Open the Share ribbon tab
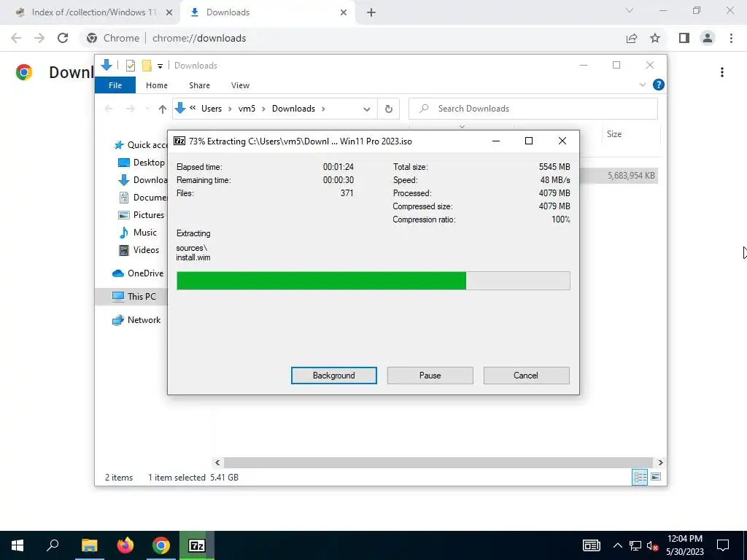Image resolution: width=747 pixels, height=560 pixels. pyautogui.click(x=199, y=85)
